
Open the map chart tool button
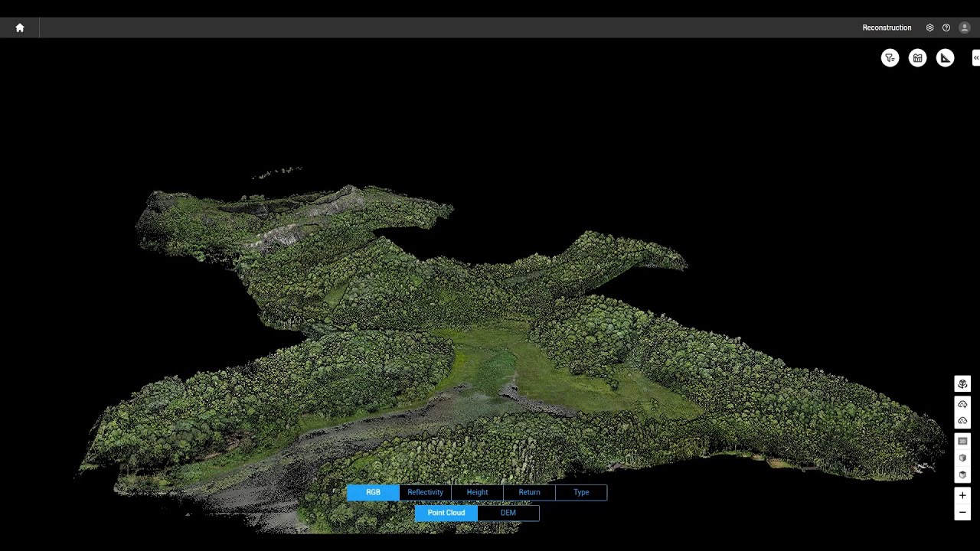point(917,58)
